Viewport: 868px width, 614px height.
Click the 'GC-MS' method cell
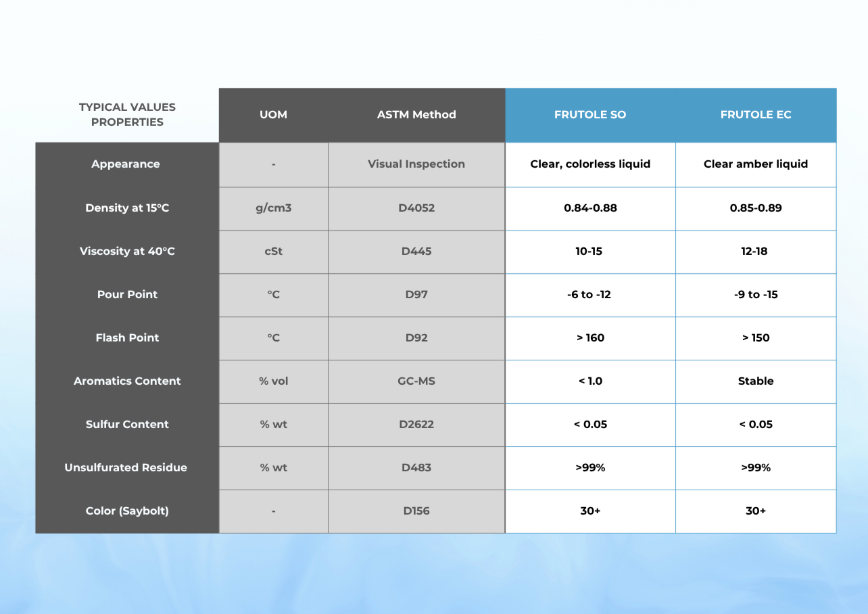coord(416,381)
